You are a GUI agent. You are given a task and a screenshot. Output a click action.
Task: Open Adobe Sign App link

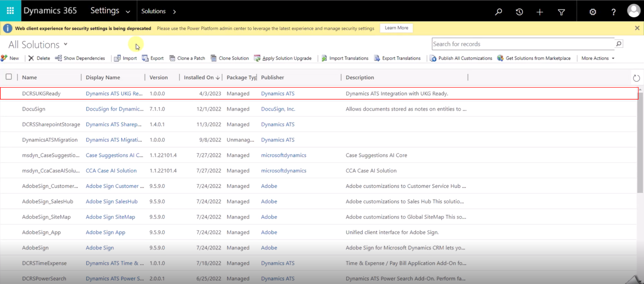(x=105, y=232)
